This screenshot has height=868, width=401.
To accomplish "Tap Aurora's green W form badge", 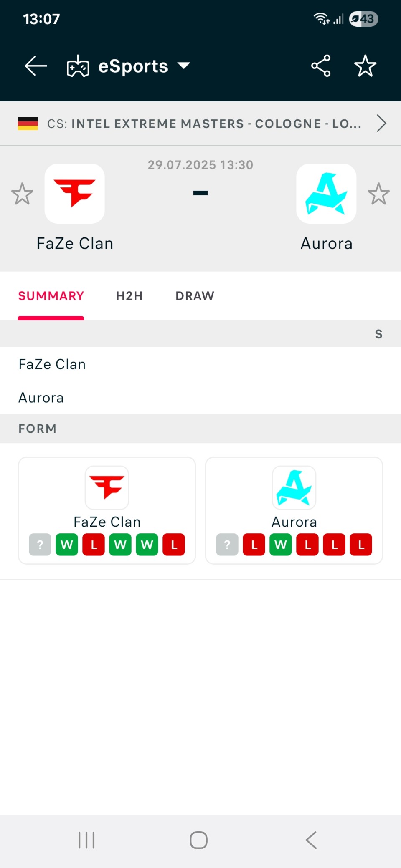I will tap(281, 545).
